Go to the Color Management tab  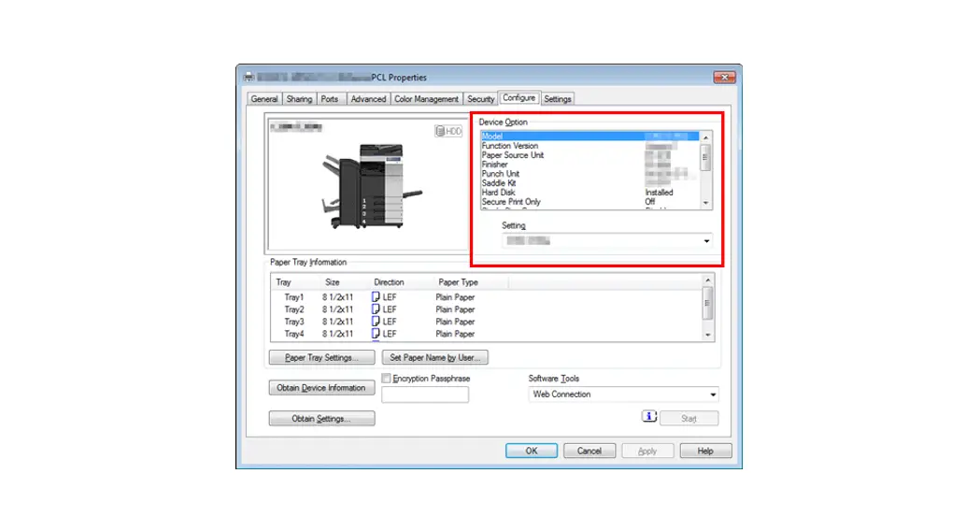pyautogui.click(x=426, y=99)
